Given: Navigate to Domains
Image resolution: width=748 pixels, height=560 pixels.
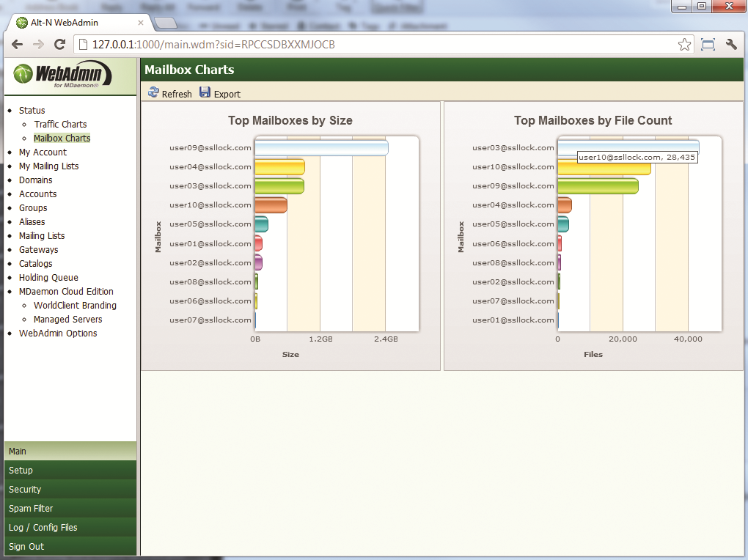Looking at the screenshot, I should point(36,180).
